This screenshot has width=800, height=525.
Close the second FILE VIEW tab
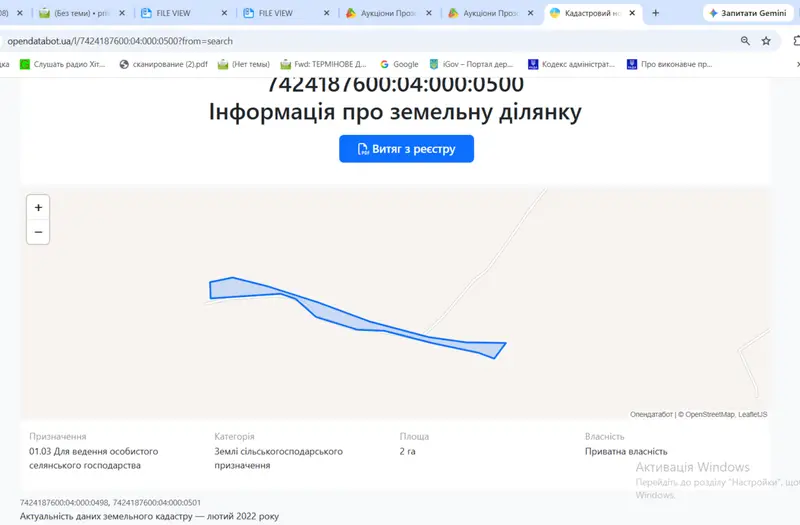pos(327,13)
